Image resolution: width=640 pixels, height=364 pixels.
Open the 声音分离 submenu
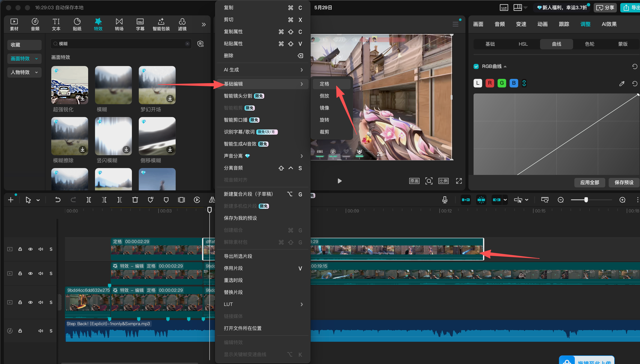(x=263, y=156)
